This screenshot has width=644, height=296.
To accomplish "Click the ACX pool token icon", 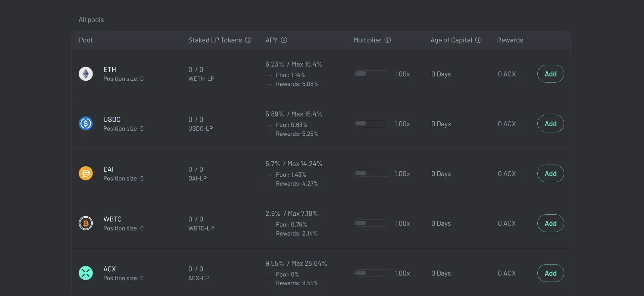I will (x=86, y=273).
